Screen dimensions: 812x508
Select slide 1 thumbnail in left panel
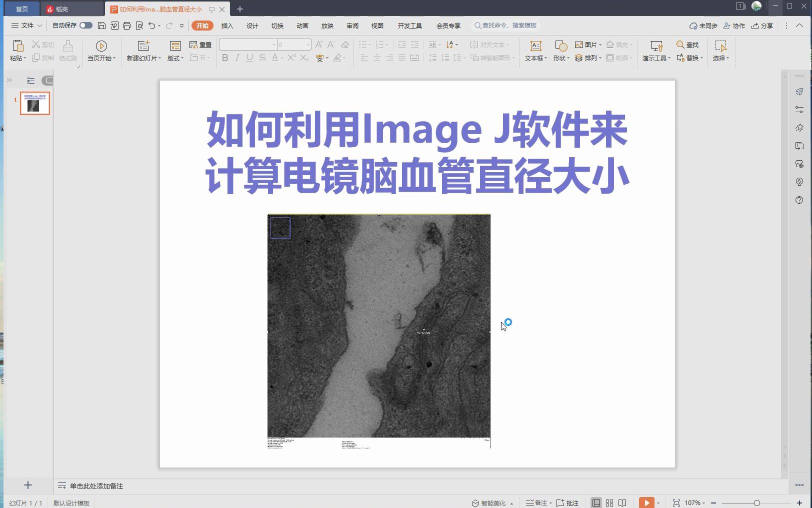(34, 104)
